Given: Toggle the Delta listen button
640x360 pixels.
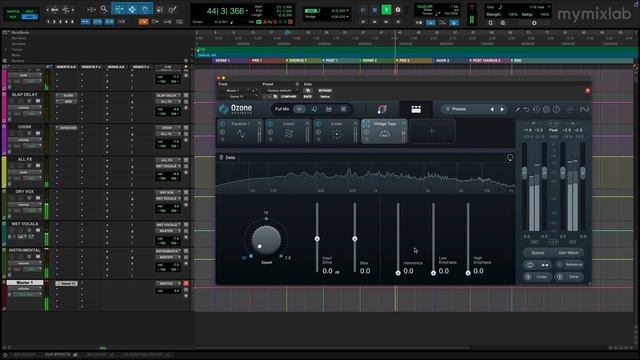Looking at the screenshot, I should pyautogui.click(x=227, y=158).
